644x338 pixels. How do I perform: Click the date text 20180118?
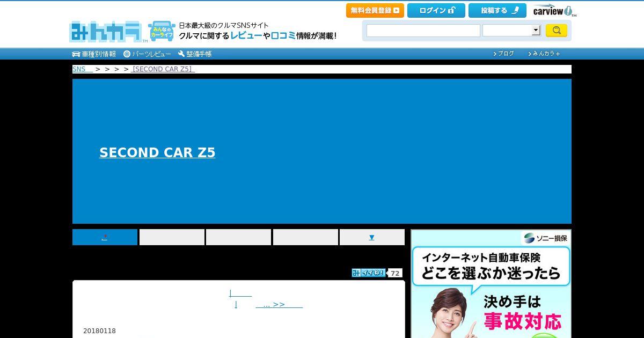(x=99, y=331)
